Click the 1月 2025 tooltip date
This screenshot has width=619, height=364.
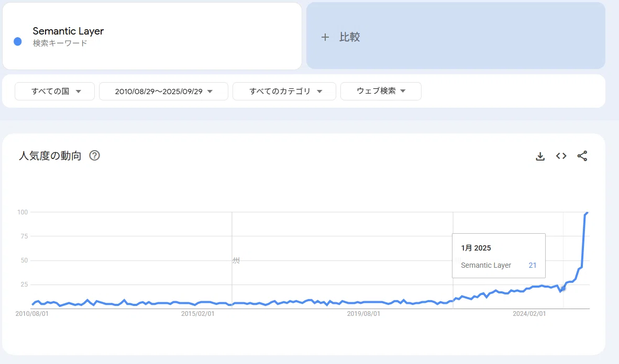pos(476,248)
